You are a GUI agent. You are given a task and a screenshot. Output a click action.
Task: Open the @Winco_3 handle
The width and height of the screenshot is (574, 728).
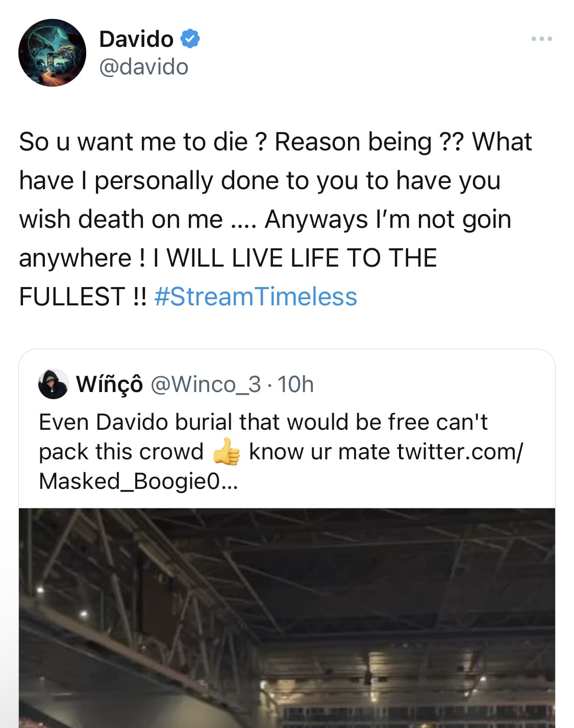pyautogui.click(x=206, y=384)
